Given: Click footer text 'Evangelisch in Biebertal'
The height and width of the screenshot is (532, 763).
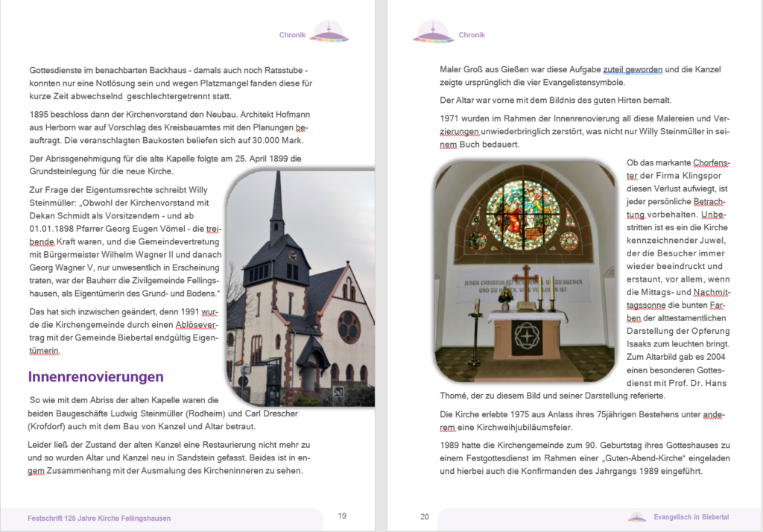Looking at the screenshot, I should (691, 517).
